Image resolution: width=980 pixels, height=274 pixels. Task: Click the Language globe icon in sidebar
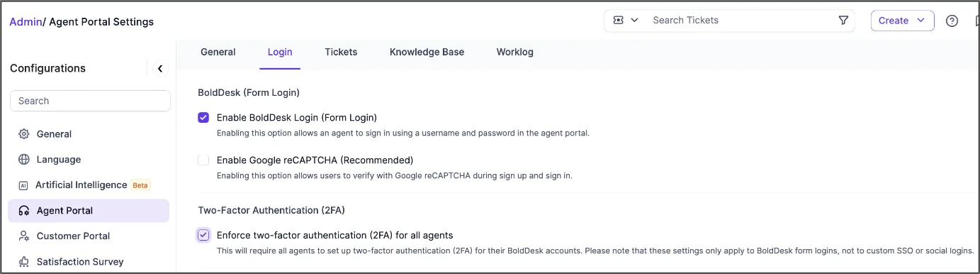click(24, 160)
